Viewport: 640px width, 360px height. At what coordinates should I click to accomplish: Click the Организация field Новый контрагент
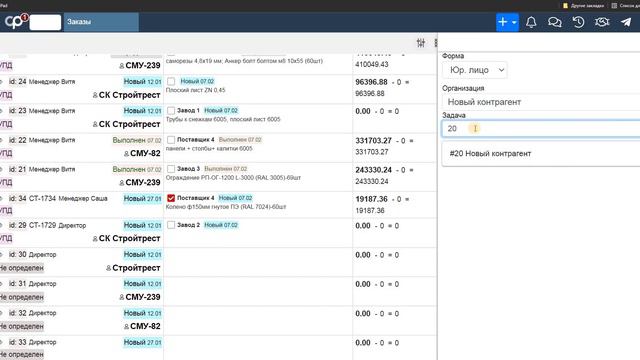click(x=541, y=102)
